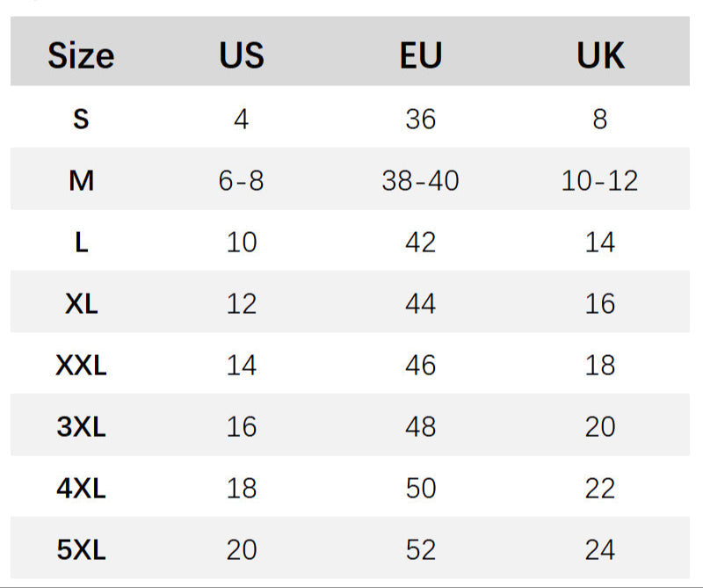
Task: Select the S size row label
Action: pos(81,119)
